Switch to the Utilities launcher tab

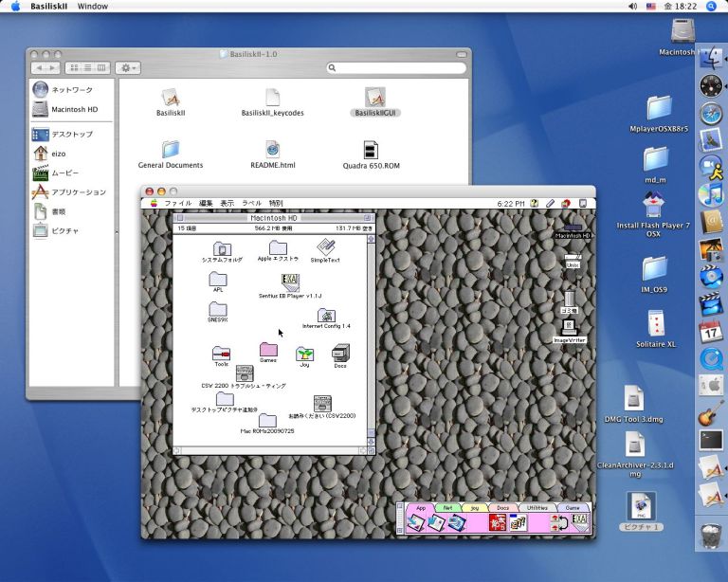tap(537, 508)
